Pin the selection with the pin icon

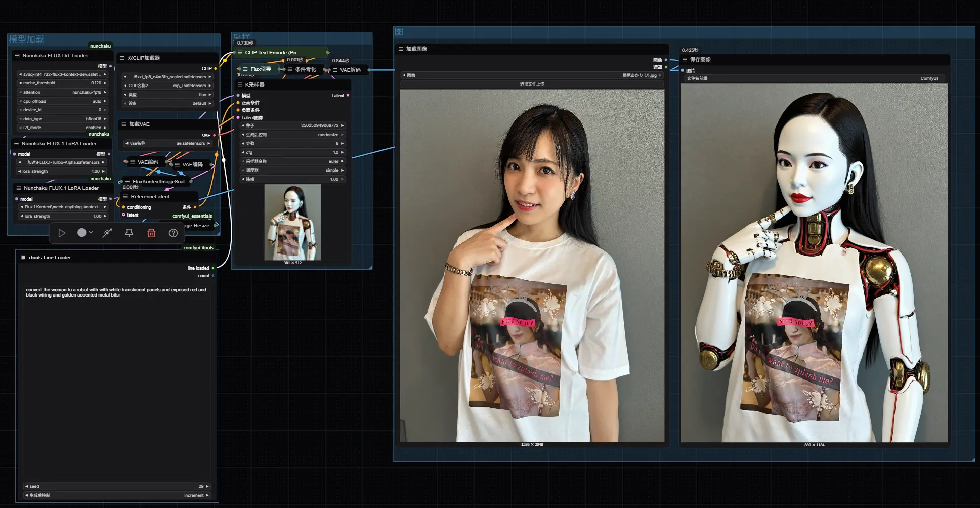(129, 233)
